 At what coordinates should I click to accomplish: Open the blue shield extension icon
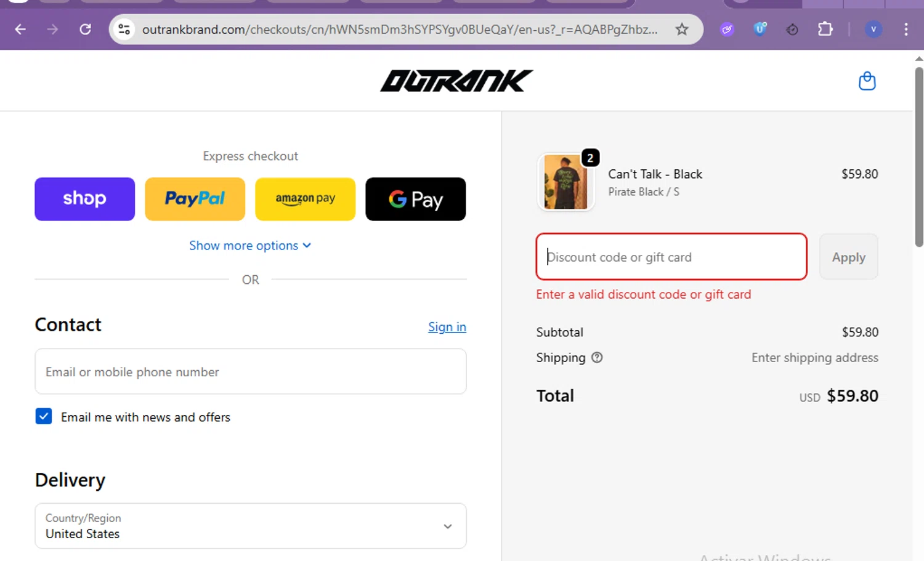click(760, 29)
